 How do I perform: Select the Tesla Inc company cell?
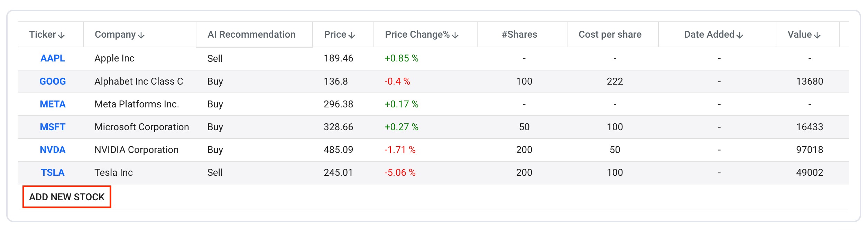click(x=114, y=172)
